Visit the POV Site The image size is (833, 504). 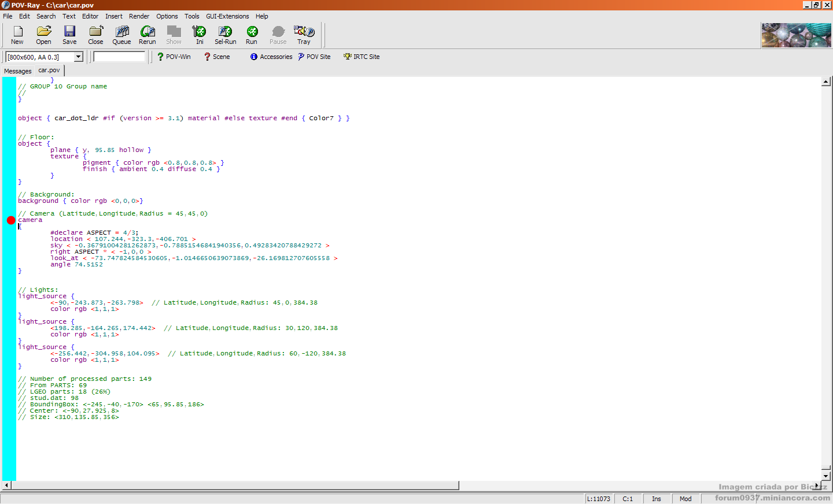314,57
